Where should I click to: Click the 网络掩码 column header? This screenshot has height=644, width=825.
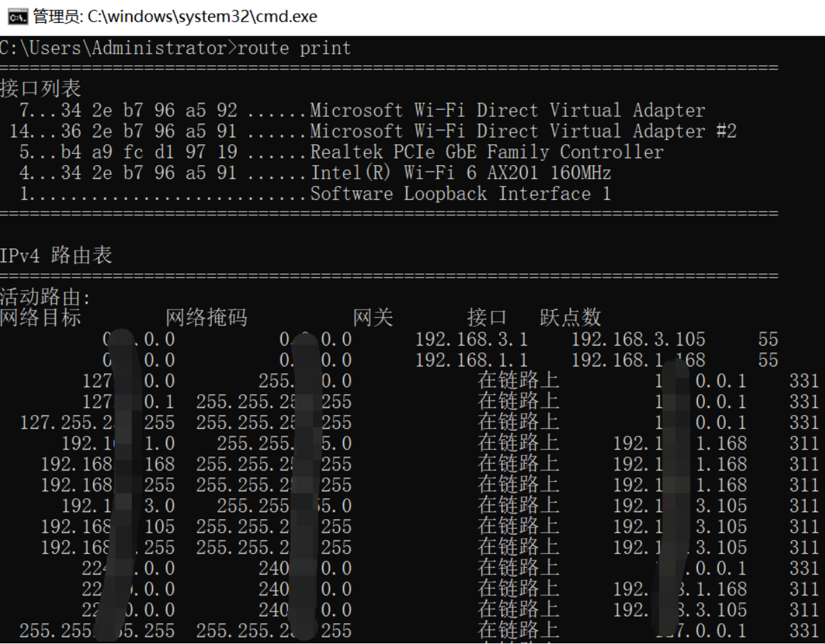pyautogui.click(x=206, y=318)
